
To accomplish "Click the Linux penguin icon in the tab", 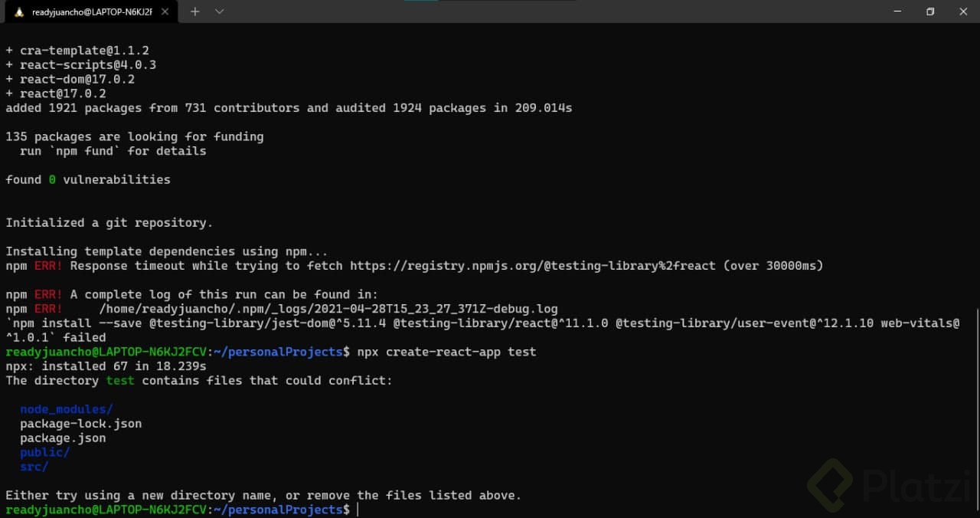I will pos(18,11).
